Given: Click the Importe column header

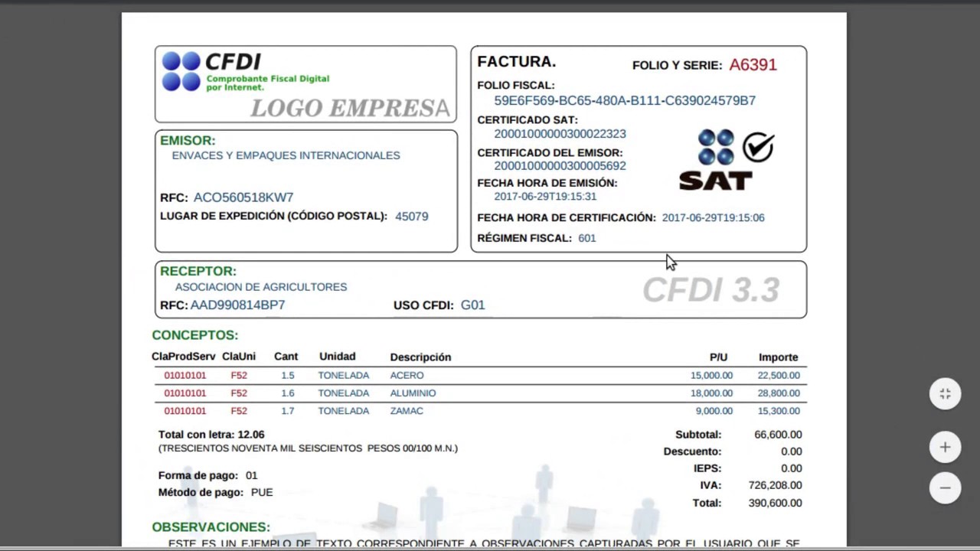Looking at the screenshot, I should pyautogui.click(x=778, y=357).
